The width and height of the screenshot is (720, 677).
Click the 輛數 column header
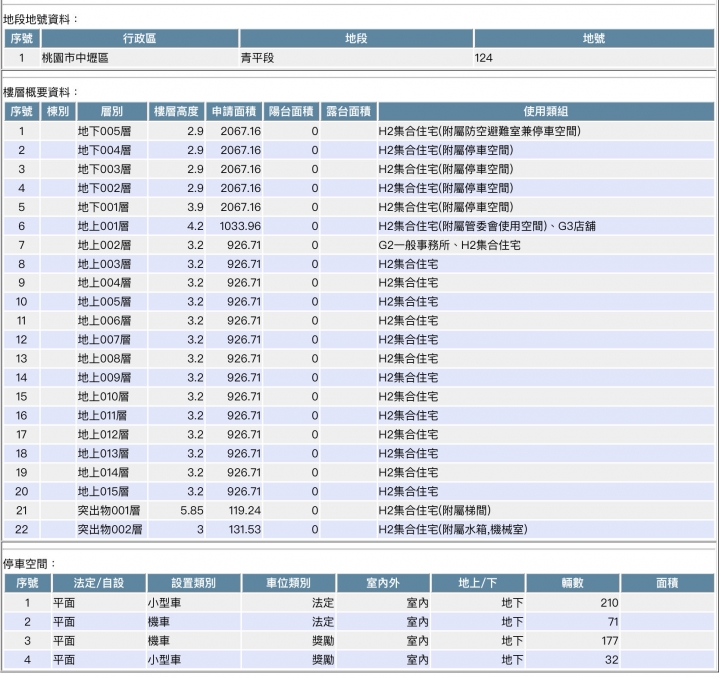click(573, 583)
